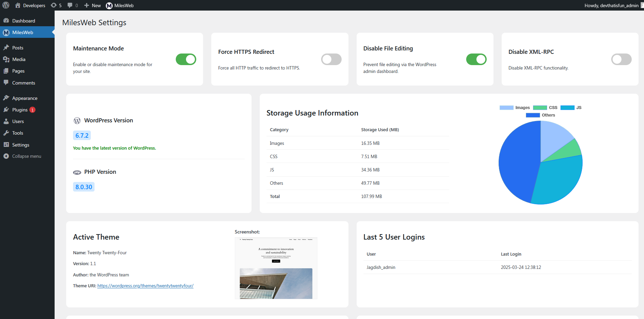
Task: Enable the Force HTTPS Redirect toggle
Action: point(331,59)
